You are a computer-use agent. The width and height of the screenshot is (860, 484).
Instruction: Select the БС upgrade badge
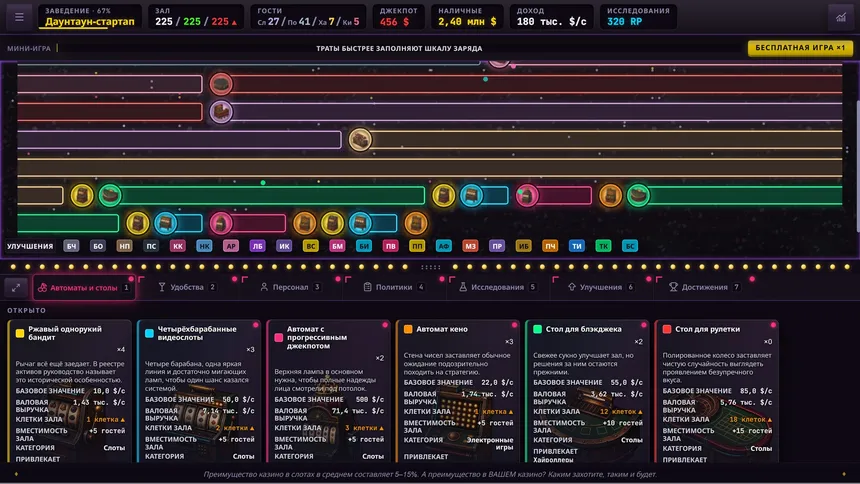click(630, 246)
